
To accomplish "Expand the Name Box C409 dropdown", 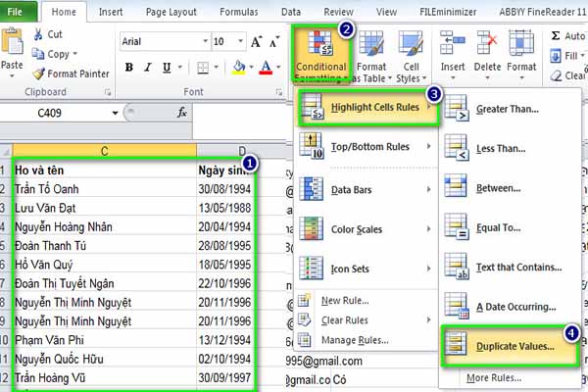I will click(115, 113).
